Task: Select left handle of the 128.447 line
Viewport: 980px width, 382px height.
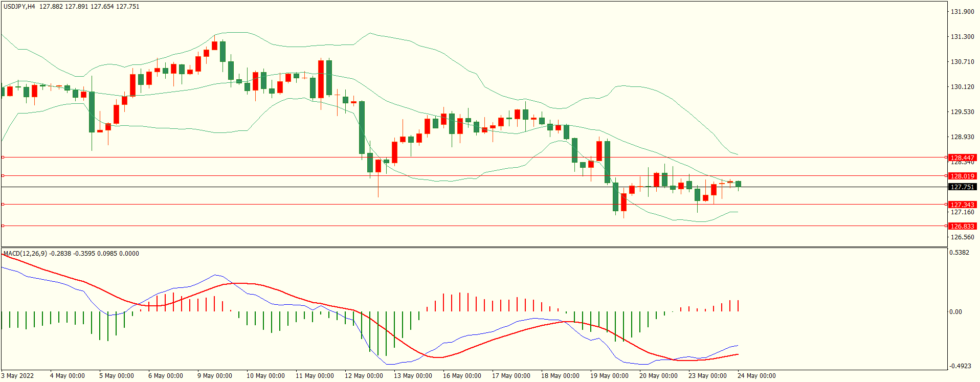Action: 3,158
